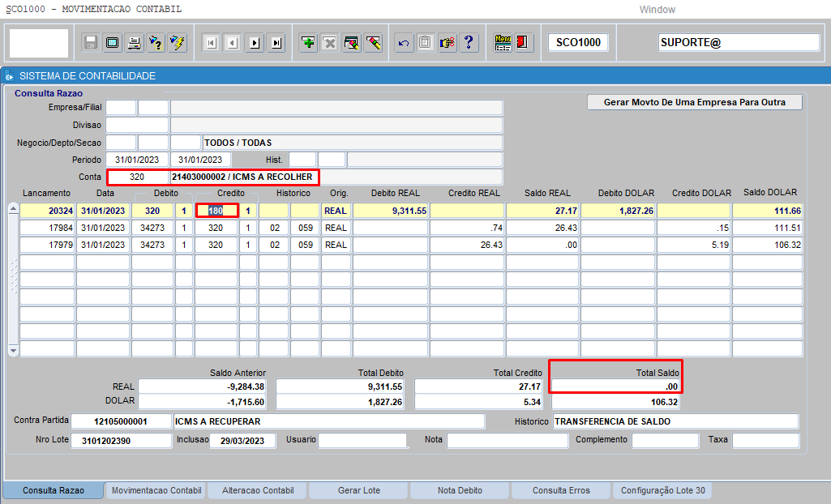Open the Menu toolbar icon
The image size is (831, 504).
tap(503, 42)
